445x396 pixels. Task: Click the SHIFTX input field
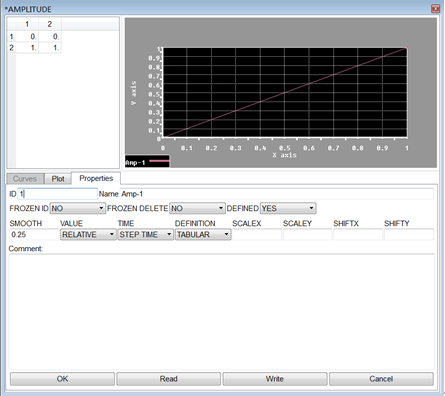[x=358, y=235]
